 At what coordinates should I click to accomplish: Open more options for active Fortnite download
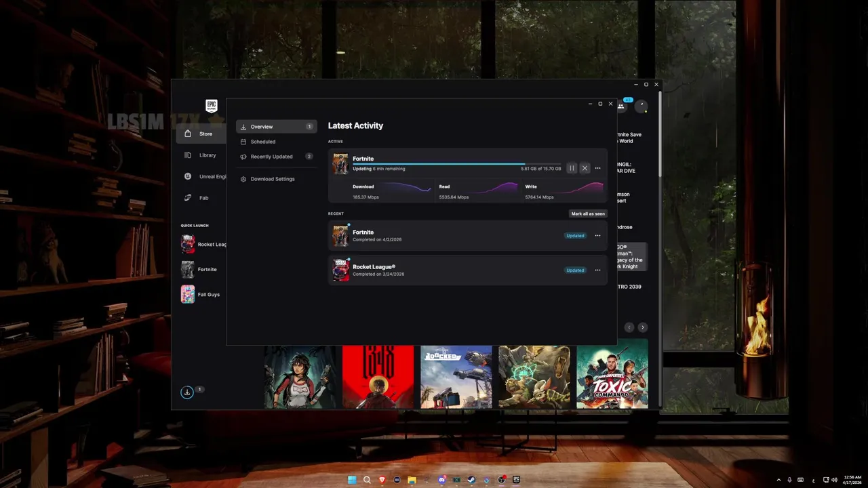(x=597, y=168)
